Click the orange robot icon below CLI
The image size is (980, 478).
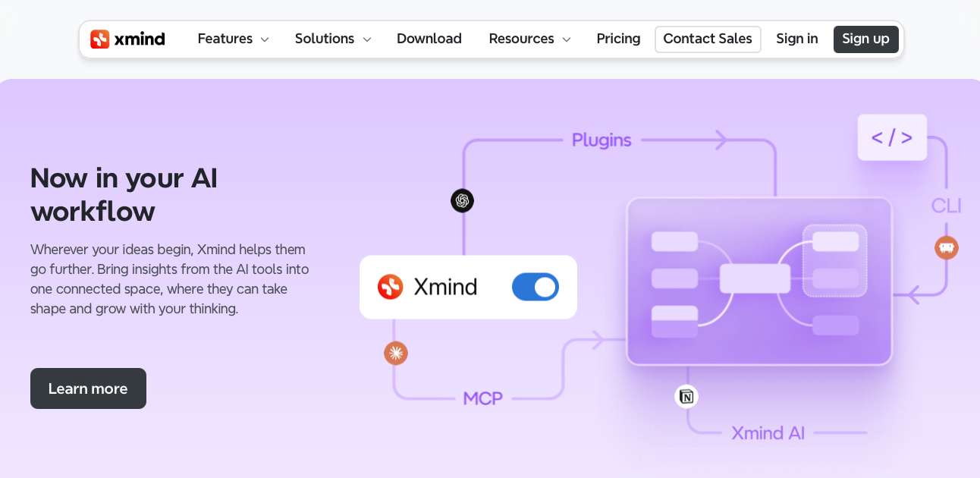pos(946,247)
